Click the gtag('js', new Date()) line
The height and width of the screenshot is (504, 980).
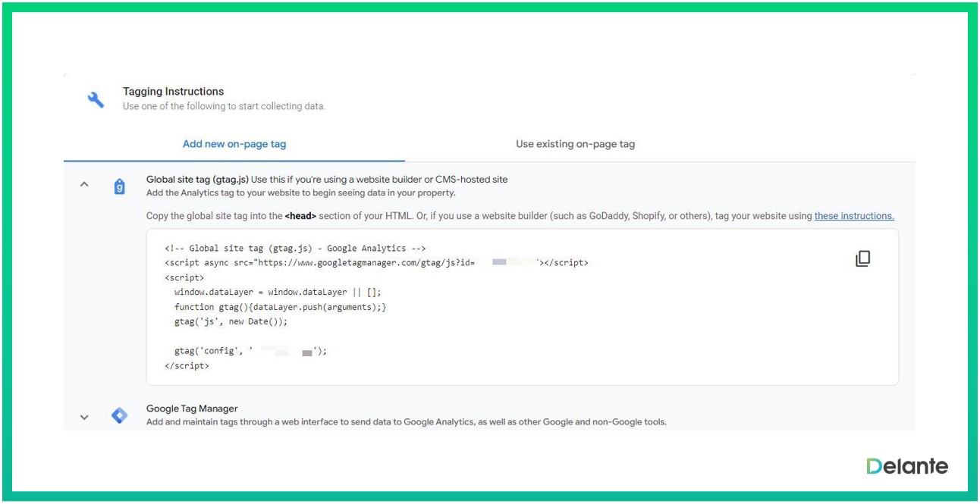(231, 321)
